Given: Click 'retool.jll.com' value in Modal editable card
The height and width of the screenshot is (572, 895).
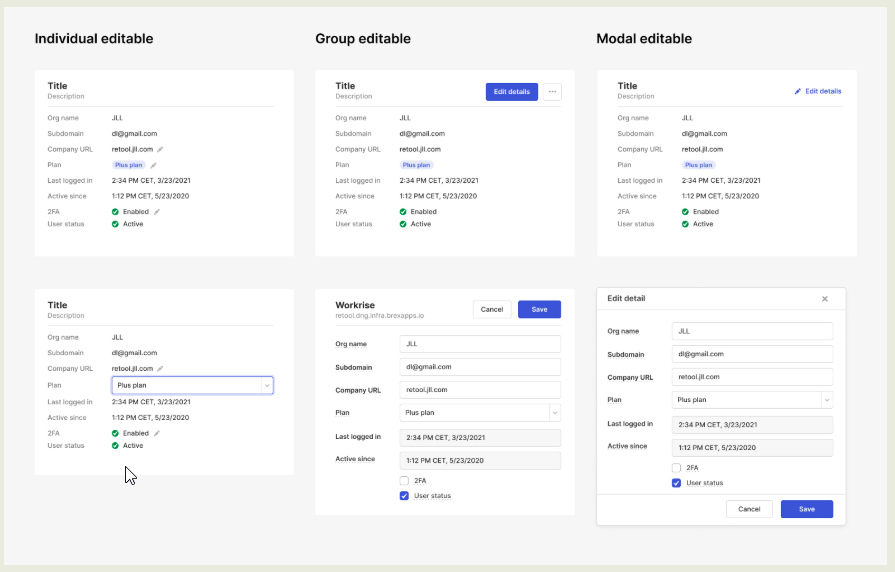Looking at the screenshot, I should point(702,150).
